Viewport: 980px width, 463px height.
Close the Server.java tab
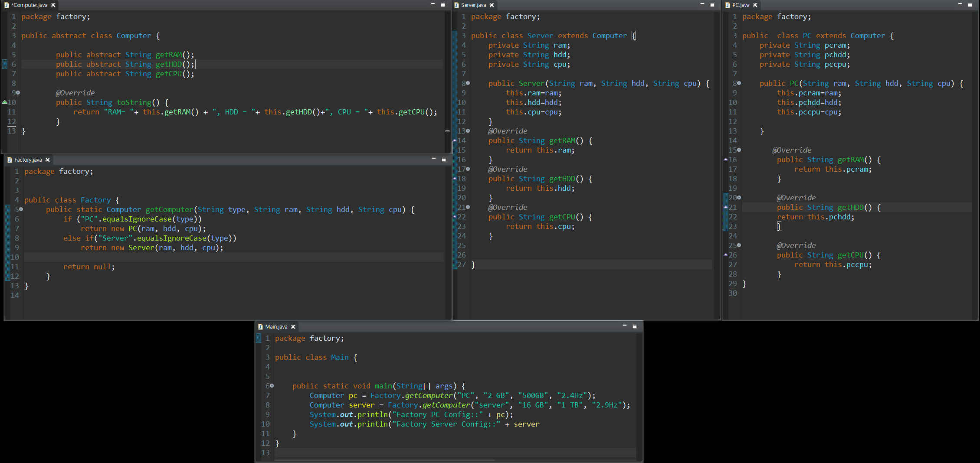tap(492, 5)
